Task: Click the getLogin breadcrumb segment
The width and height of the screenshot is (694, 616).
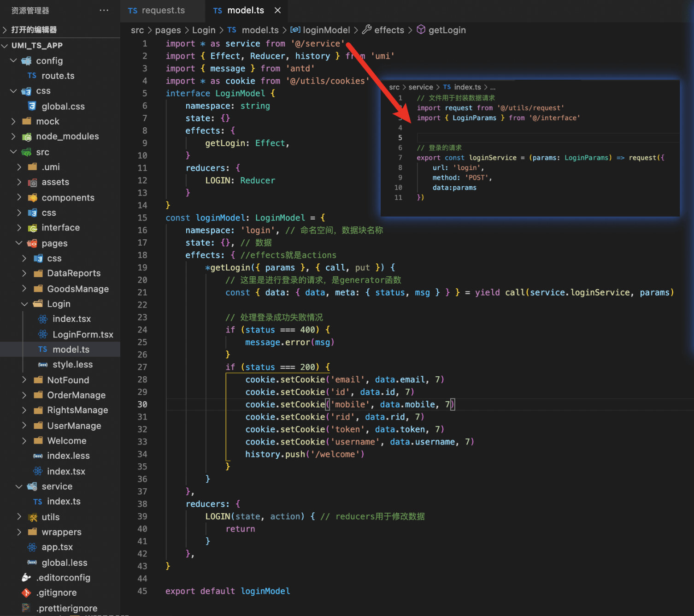Action: (447, 30)
